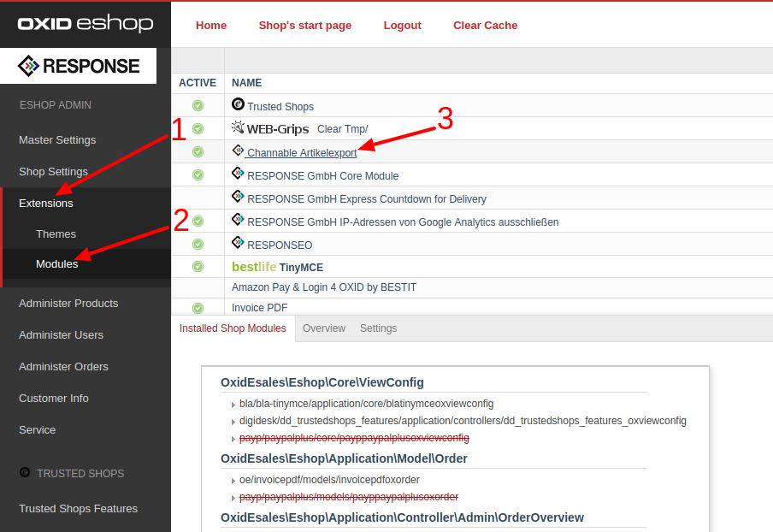Viewport: 773px width, 532px height.
Task: Click the Trusted Shops sidebar section icon
Action: point(25,473)
